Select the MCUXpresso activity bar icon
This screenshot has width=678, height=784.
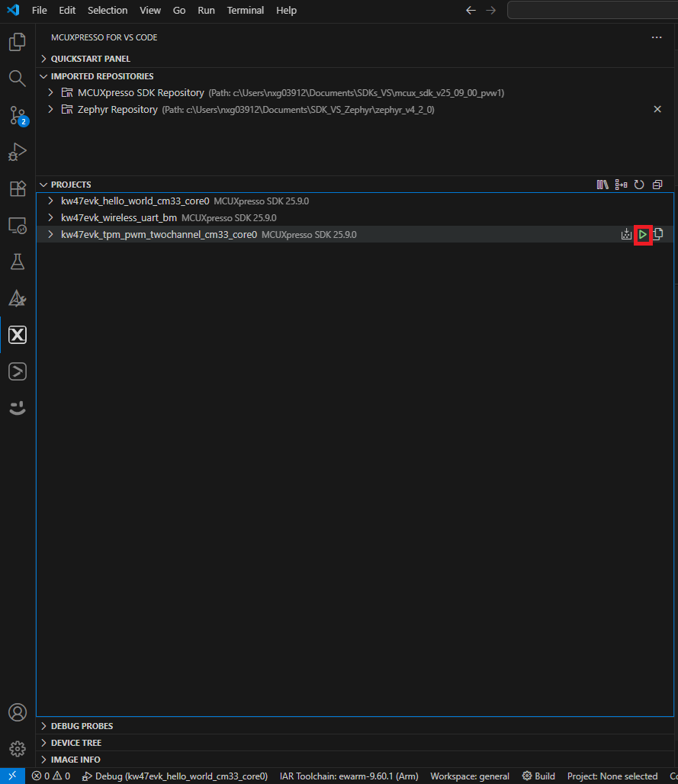17,334
